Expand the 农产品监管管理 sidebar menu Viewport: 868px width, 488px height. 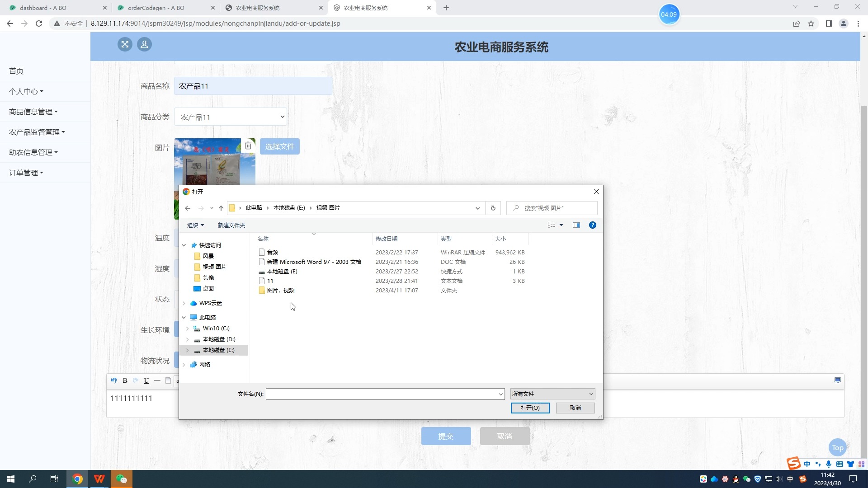tap(37, 132)
